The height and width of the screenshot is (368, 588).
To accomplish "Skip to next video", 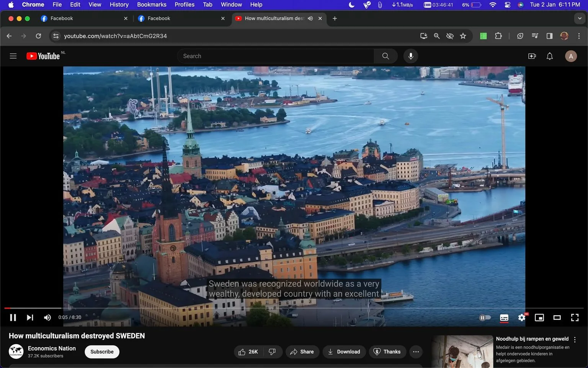I will click(30, 317).
